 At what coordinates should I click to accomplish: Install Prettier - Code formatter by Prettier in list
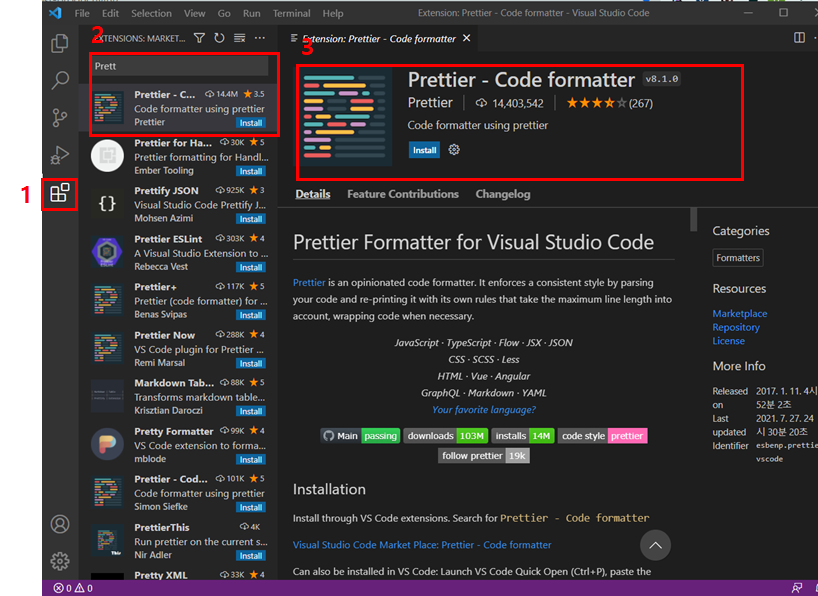pyautogui.click(x=251, y=123)
